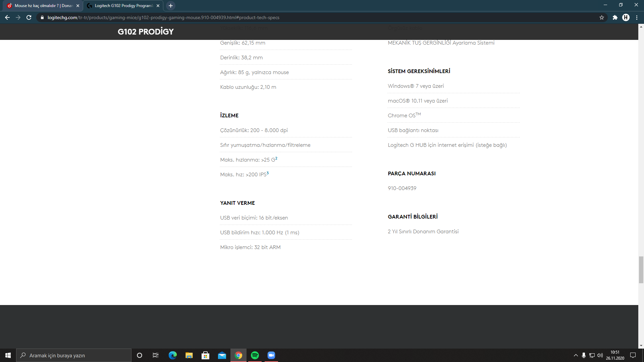Image resolution: width=644 pixels, height=362 pixels.
Task: Open File Explorer from the taskbar
Action: tap(189, 355)
